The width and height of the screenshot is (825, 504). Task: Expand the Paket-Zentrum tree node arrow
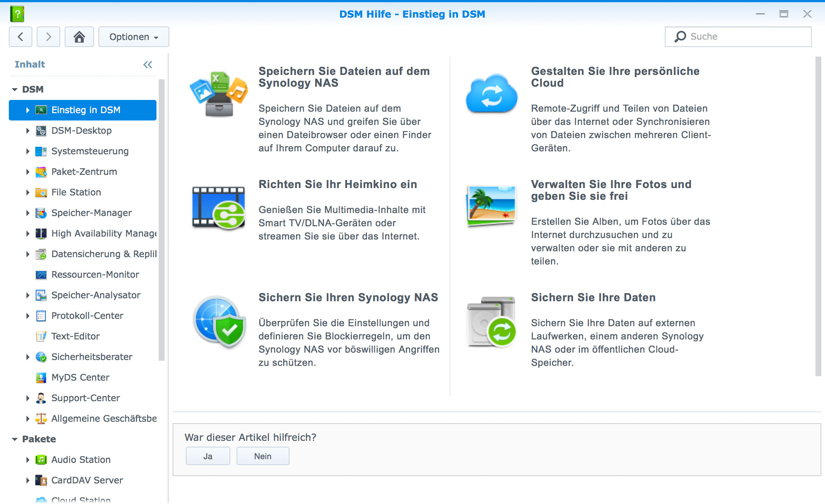28,172
